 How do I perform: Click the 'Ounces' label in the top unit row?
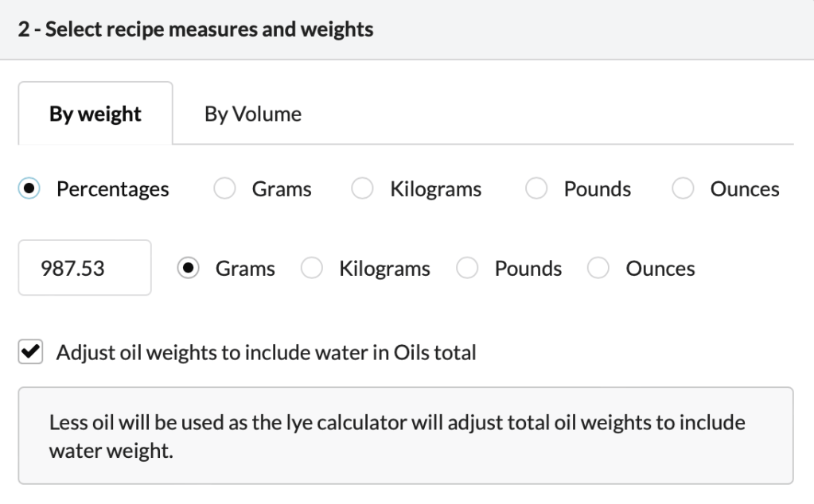[x=744, y=190]
